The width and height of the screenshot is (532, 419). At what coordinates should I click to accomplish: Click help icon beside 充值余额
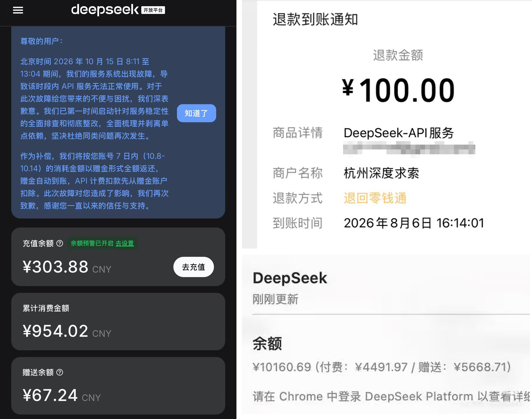click(59, 243)
